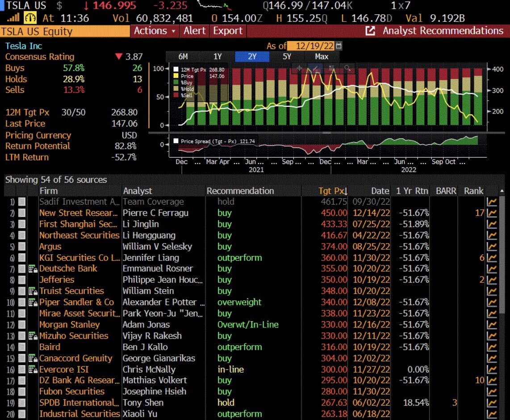The width and height of the screenshot is (510, 420).
Task: Click the pop-out icon beside Analyst Recommendations
Action: tap(370, 31)
